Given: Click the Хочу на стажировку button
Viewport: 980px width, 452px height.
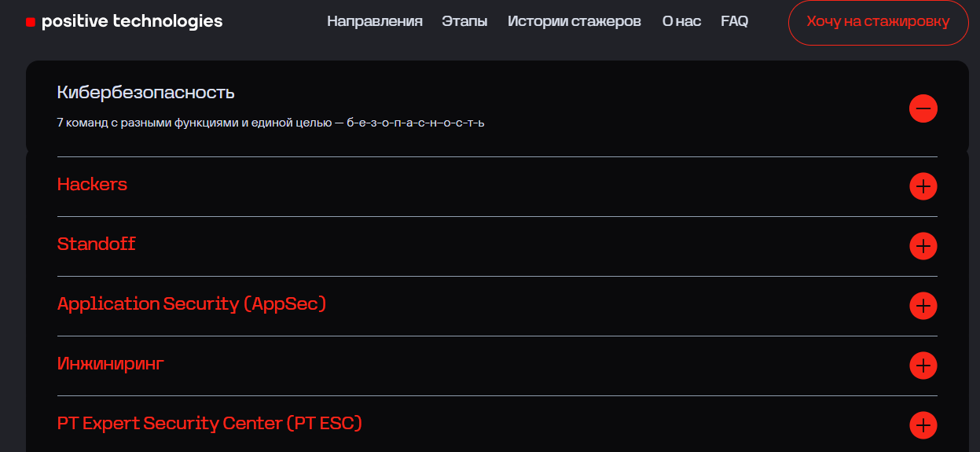Looking at the screenshot, I should [878, 22].
